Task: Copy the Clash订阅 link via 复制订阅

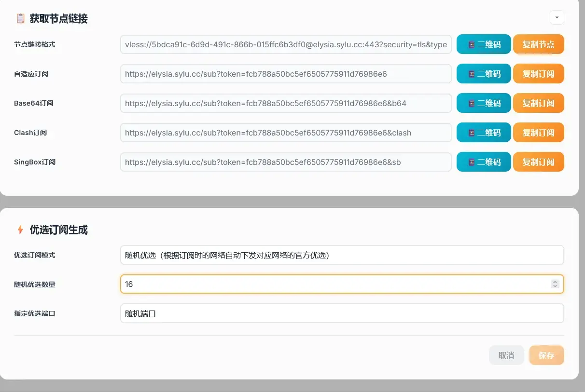Action: [x=538, y=133]
